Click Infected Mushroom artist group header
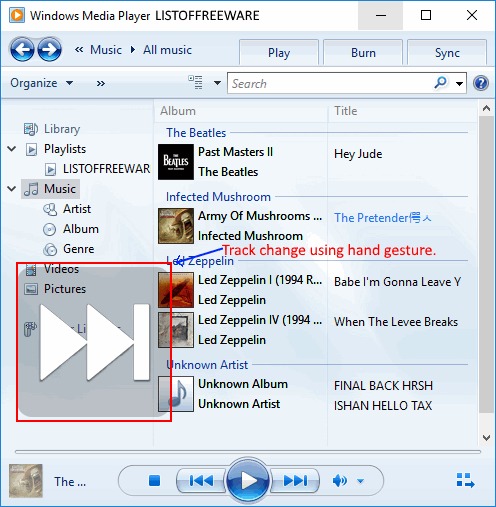This screenshot has width=496, height=507. tap(218, 197)
